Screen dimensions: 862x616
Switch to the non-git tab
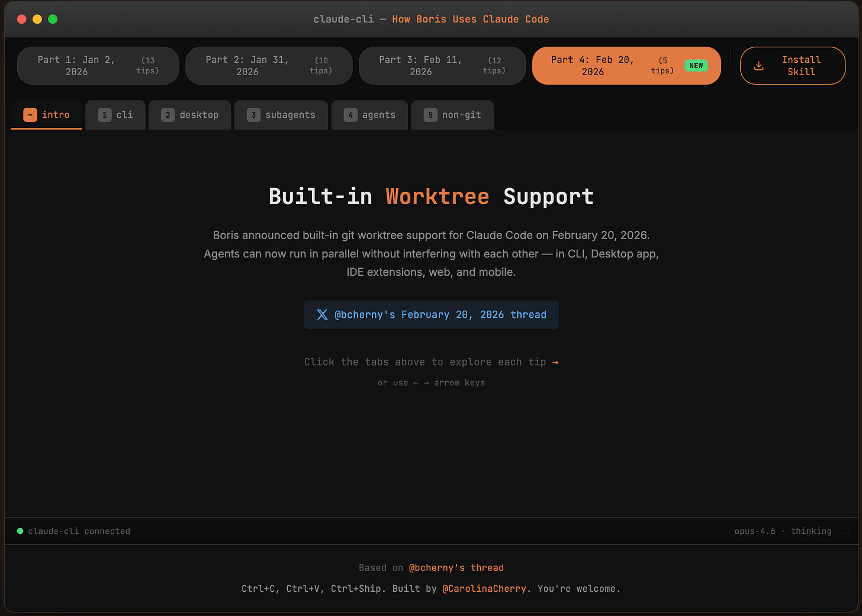click(x=452, y=115)
